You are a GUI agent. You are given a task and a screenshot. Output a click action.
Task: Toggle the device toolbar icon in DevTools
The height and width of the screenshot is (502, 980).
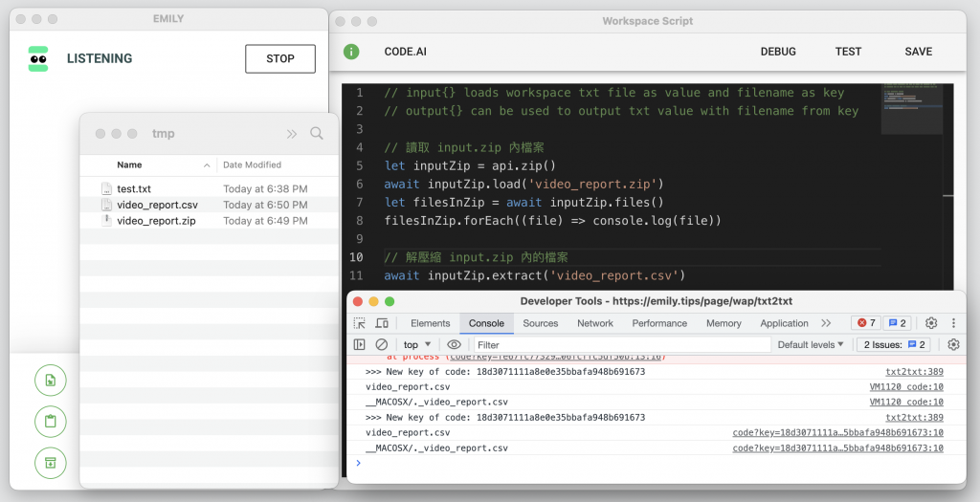[x=382, y=323]
